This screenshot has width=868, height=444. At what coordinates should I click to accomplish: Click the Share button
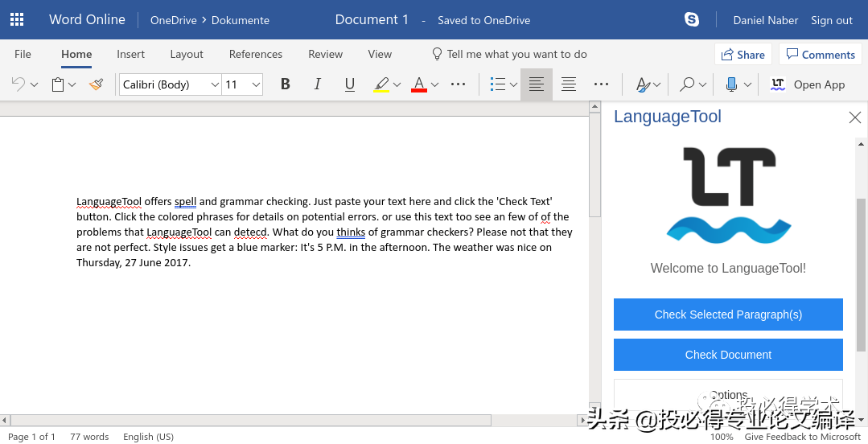point(743,54)
